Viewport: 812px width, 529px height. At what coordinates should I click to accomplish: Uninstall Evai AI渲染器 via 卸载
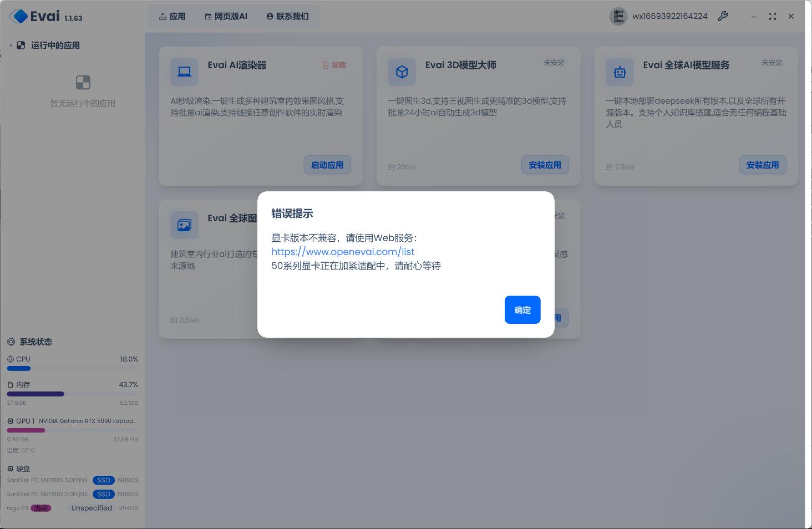(334, 65)
